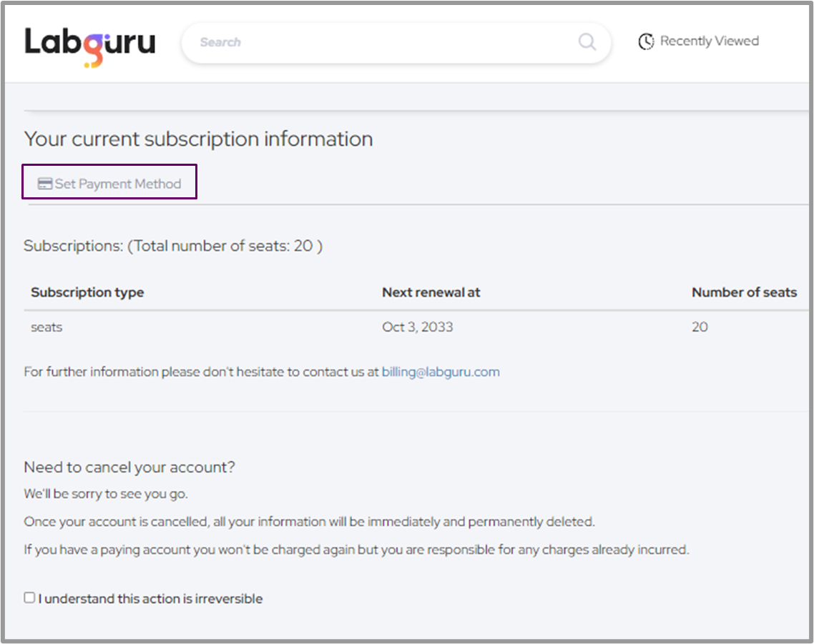Click the Number of seats column header

[744, 292]
